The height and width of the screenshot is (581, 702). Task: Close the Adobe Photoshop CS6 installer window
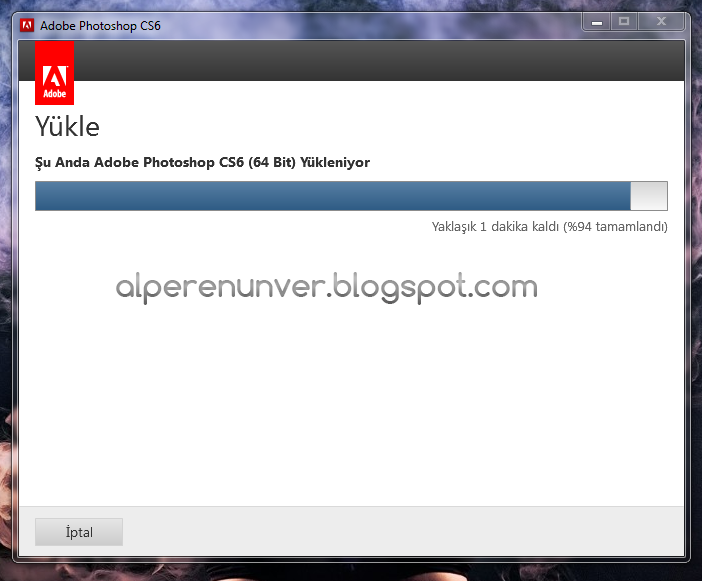click(661, 21)
